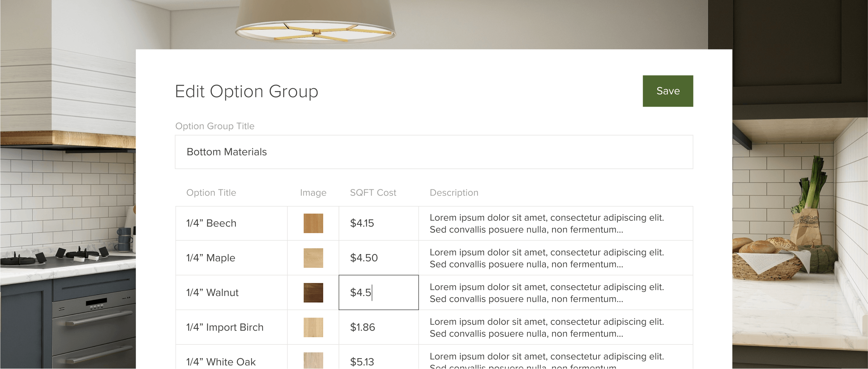This screenshot has height=369, width=868.
Task: Edit the Import Birch description text
Action: pyautogui.click(x=547, y=327)
